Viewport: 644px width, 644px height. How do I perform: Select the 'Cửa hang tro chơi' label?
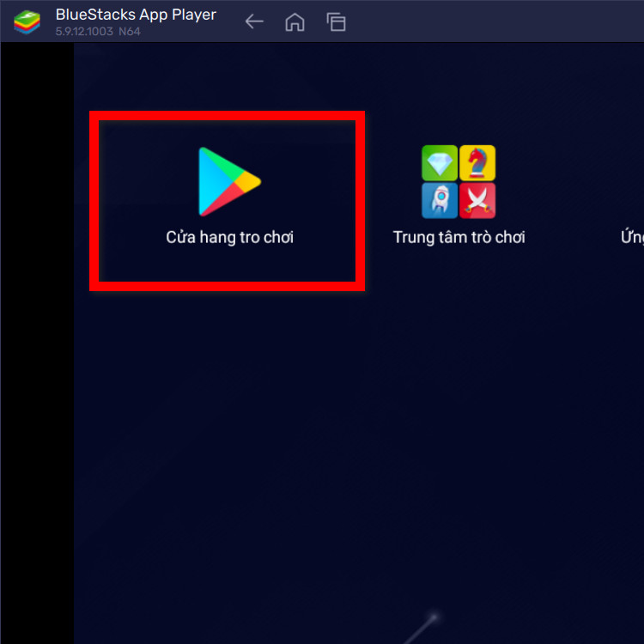click(x=229, y=237)
